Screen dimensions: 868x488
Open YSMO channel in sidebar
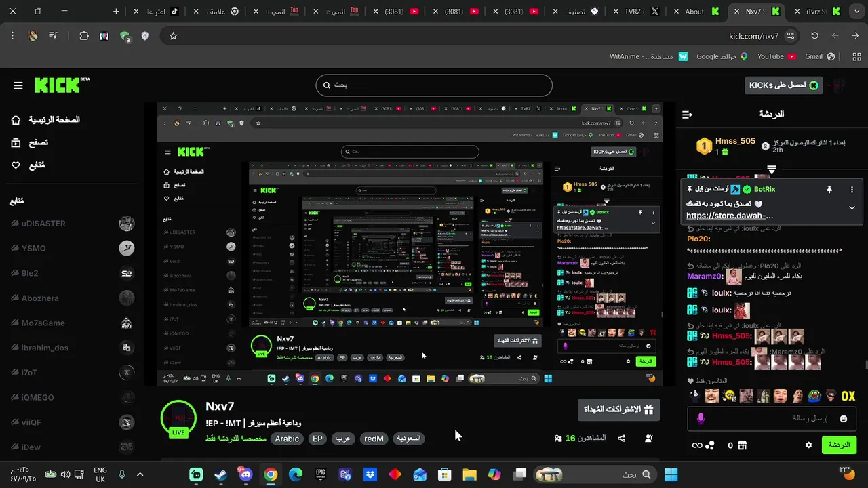pos(72,248)
